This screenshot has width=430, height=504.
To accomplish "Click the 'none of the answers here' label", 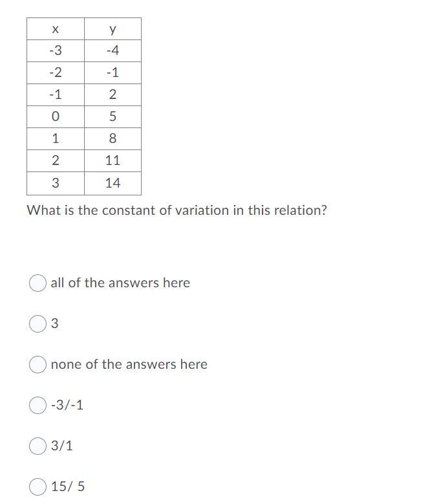I will pyautogui.click(x=129, y=364).
